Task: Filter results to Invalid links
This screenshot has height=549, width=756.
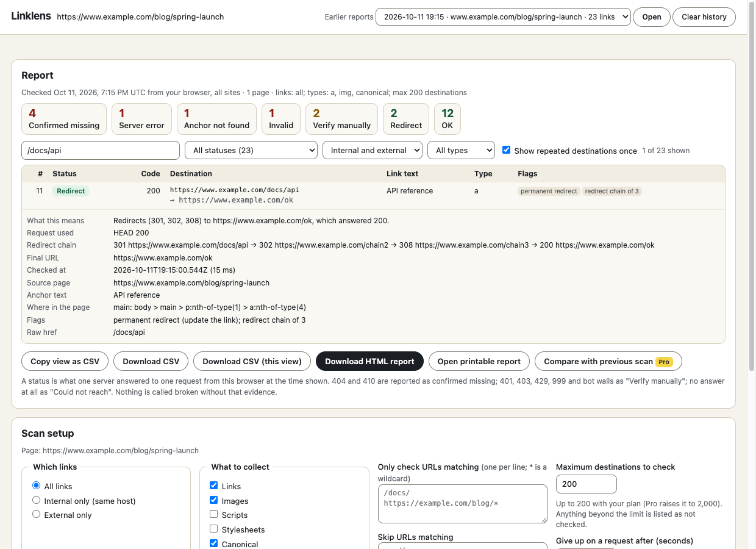Action: pyautogui.click(x=281, y=119)
